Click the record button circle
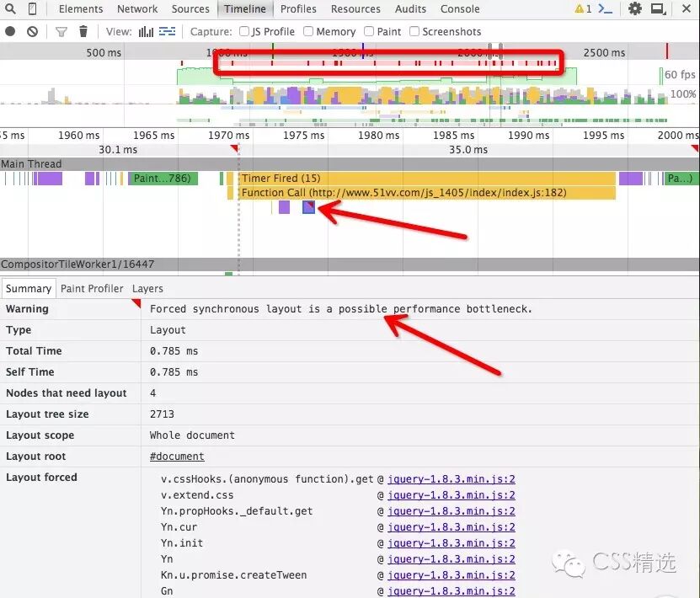This screenshot has height=598, width=700. (10, 31)
